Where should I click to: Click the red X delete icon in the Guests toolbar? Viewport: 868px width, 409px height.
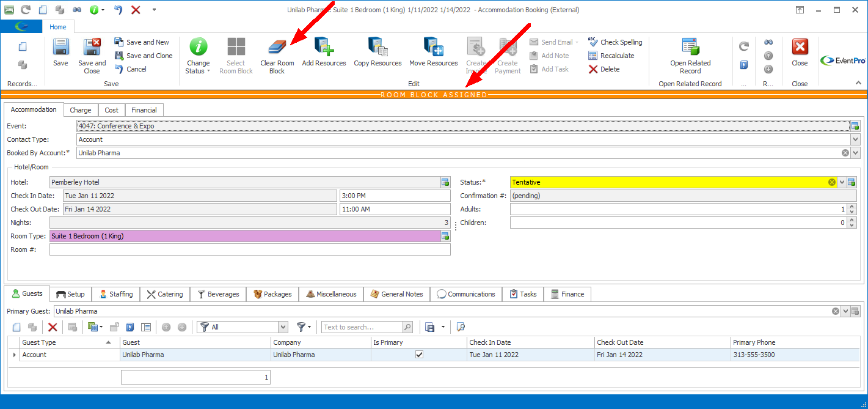point(53,327)
